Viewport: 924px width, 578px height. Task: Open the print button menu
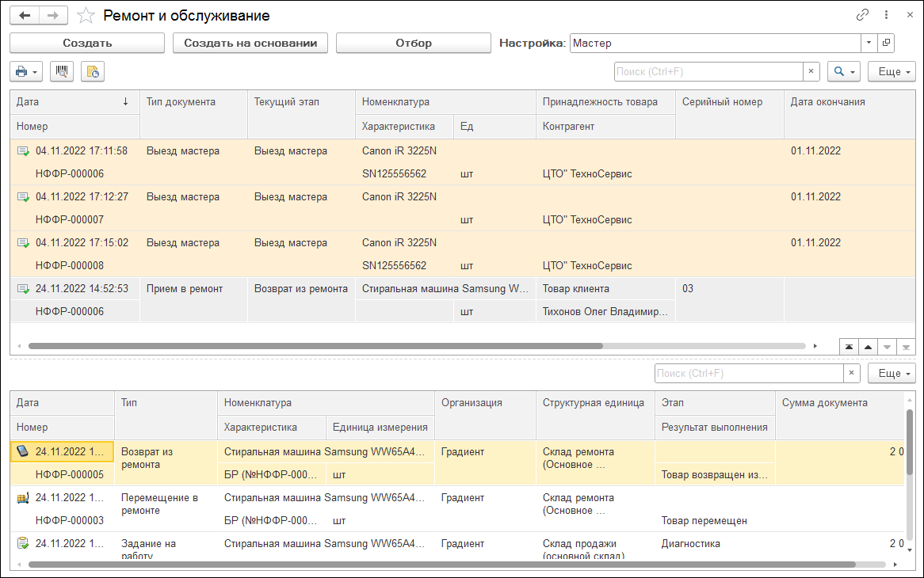point(26,72)
